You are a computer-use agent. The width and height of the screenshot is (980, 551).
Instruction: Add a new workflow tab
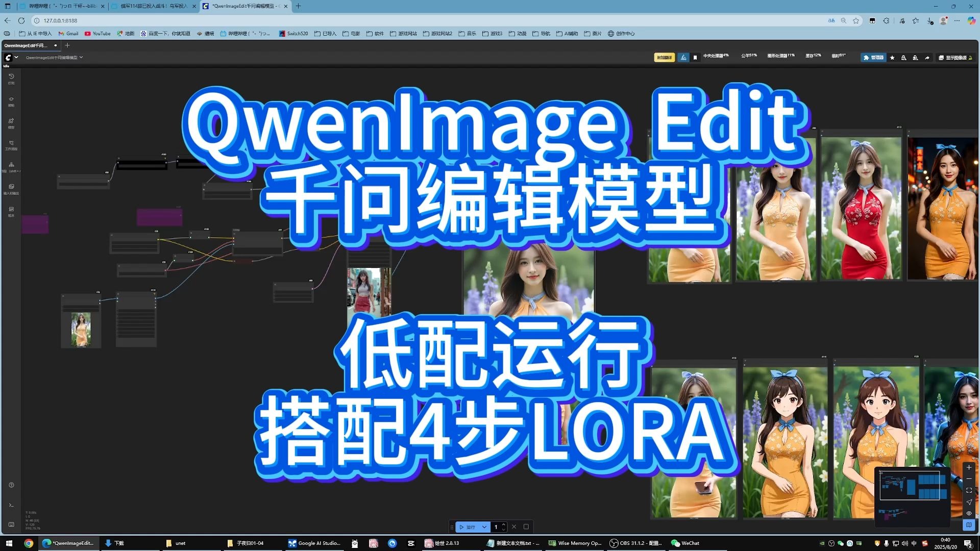click(x=67, y=45)
